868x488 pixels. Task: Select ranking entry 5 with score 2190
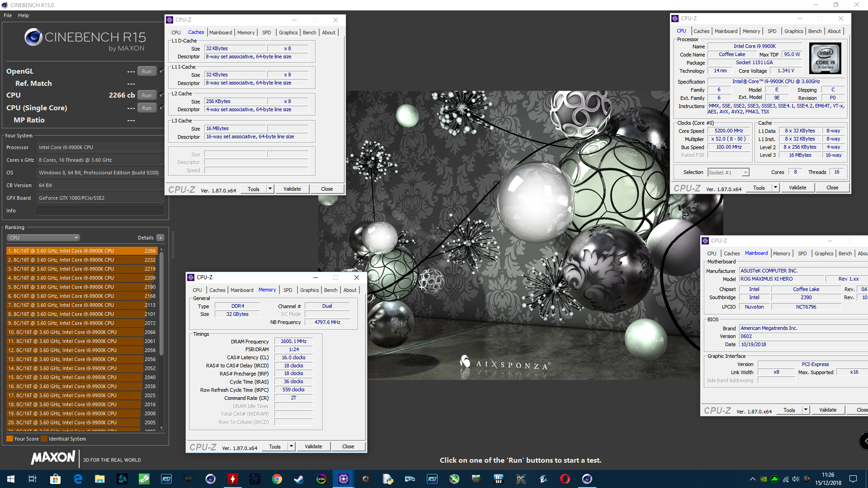[81, 287]
